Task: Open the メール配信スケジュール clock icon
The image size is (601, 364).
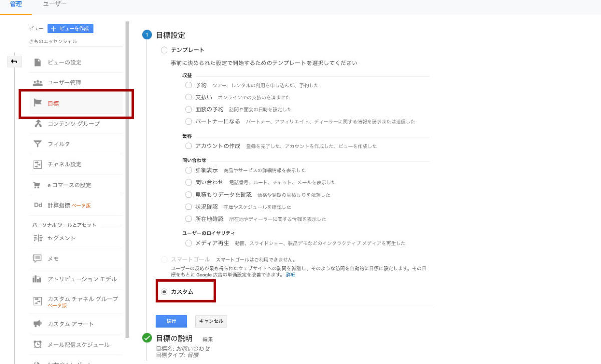Action: coord(37,345)
